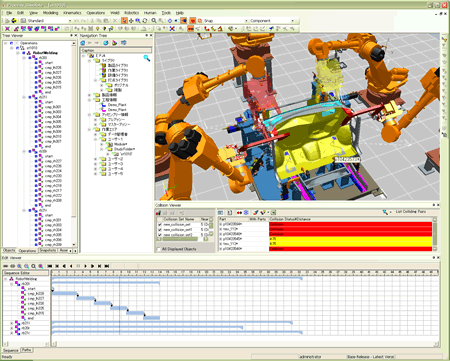
Task: Click the rotate view icon in toolbar
Action: 145,21
